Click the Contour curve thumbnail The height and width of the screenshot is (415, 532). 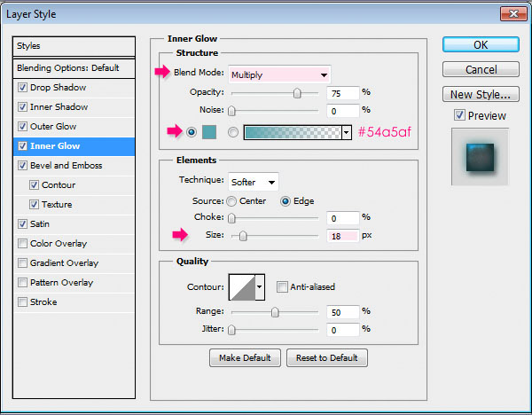point(242,287)
